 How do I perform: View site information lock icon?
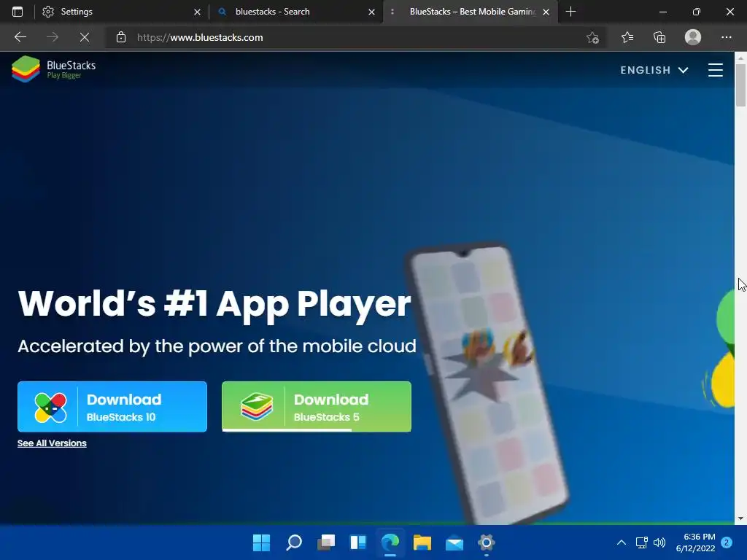[x=121, y=37]
